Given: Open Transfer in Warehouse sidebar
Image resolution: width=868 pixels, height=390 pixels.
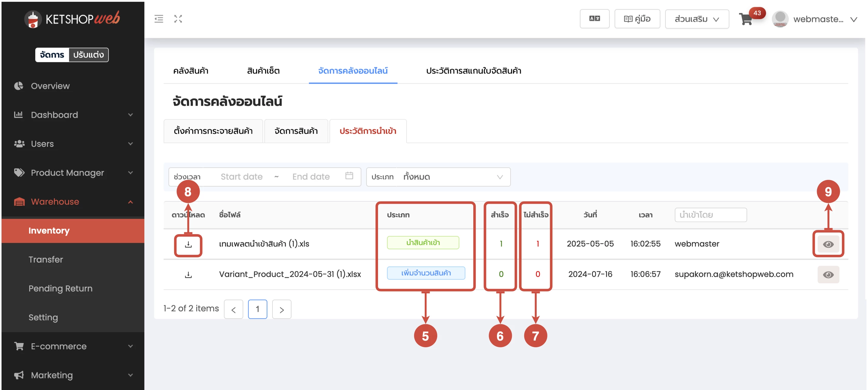Looking at the screenshot, I should 46,259.
